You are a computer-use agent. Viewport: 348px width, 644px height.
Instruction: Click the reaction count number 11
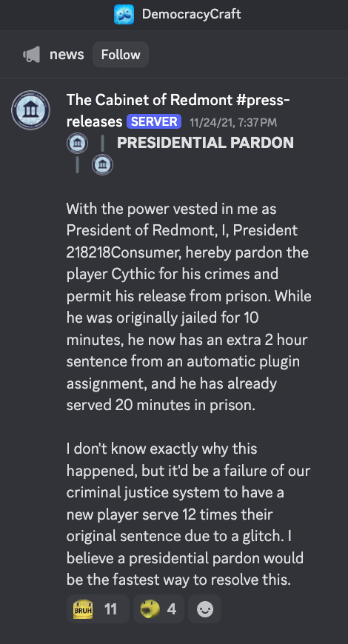point(110,609)
